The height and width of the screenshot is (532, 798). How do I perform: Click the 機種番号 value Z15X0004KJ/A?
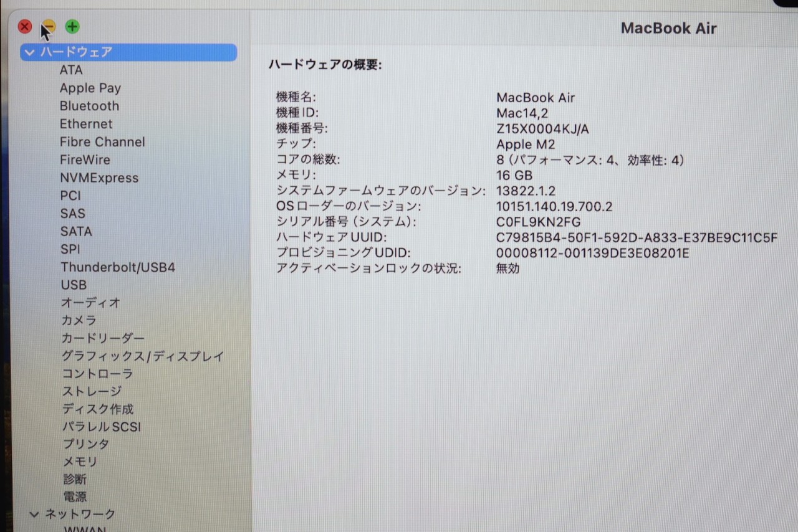pos(542,129)
